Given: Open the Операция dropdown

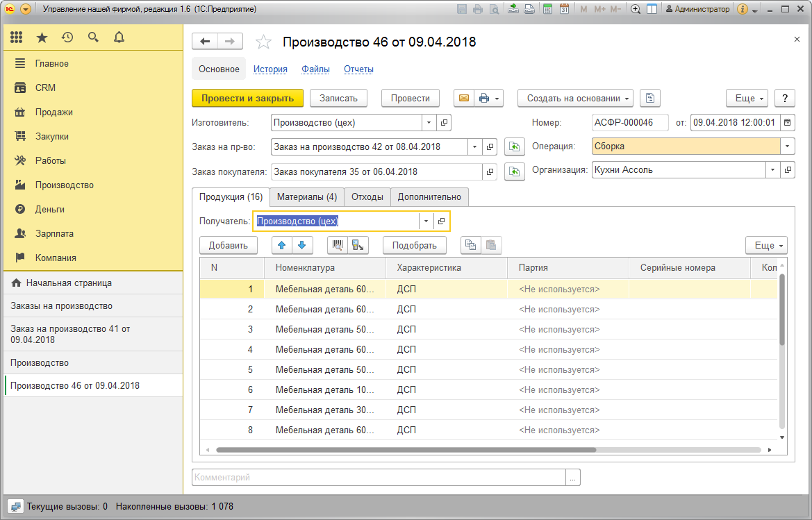Looking at the screenshot, I should (787, 146).
